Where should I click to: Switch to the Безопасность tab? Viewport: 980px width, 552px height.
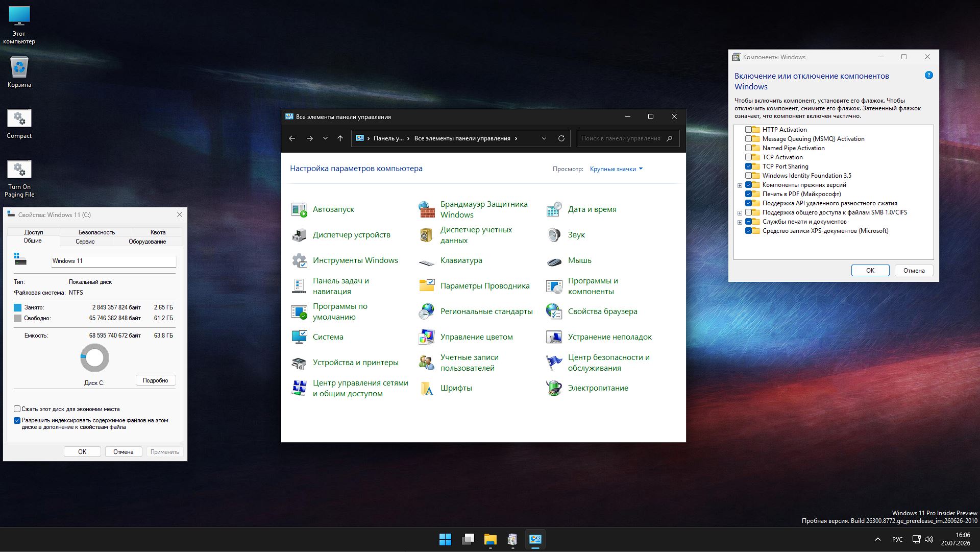coord(96,232)
